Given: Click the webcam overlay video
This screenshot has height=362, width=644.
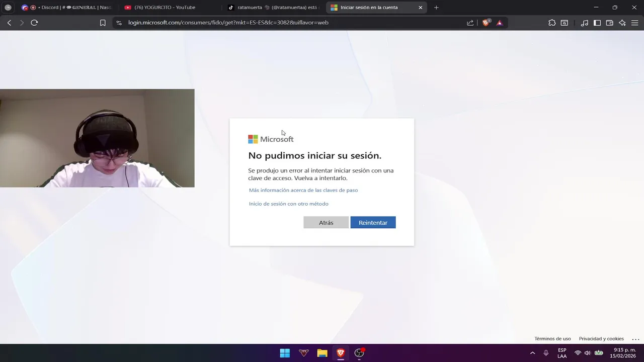Looking at the screenshot, I should pyautogui.click(x=97, y=138).
